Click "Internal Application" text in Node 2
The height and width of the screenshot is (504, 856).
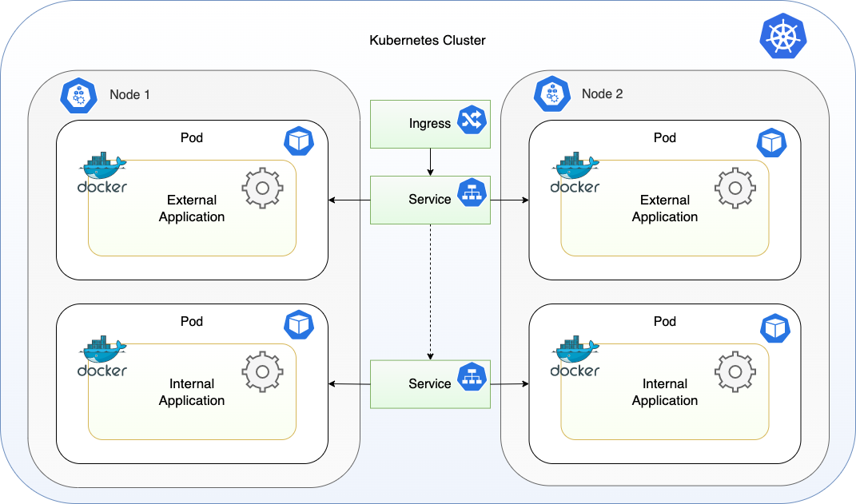click(665, 392)
